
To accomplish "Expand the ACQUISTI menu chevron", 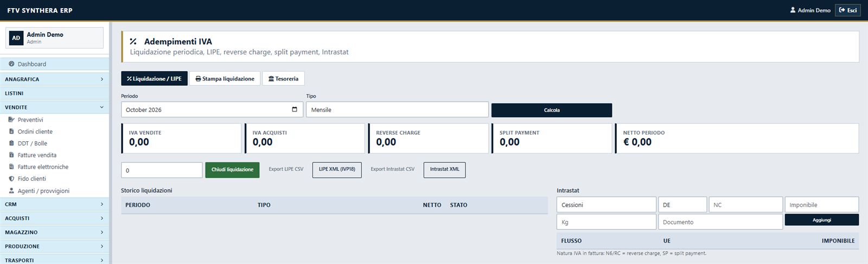I will coord(102,218).
